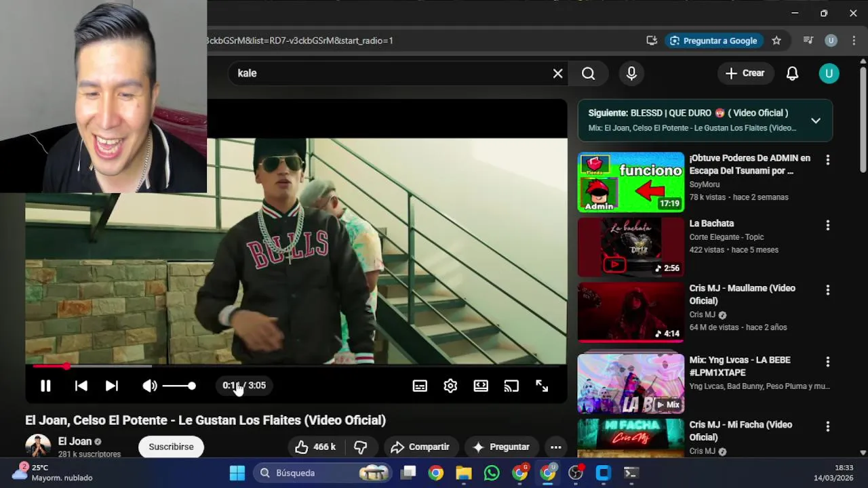
Task: Open Task View in the taskbar
Action: (x=408, y=473)
